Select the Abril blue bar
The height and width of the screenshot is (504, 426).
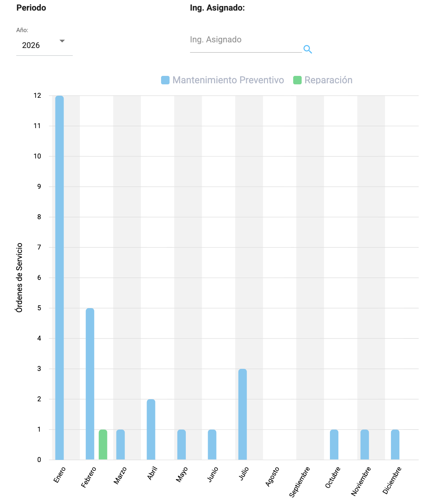point(151,429)
